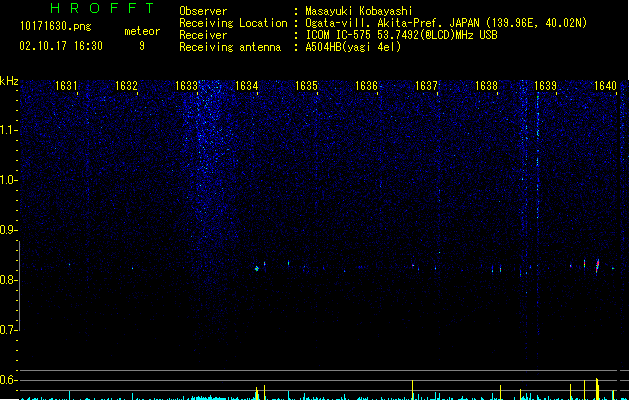Click the 1633 time marker

click(187, 86)
